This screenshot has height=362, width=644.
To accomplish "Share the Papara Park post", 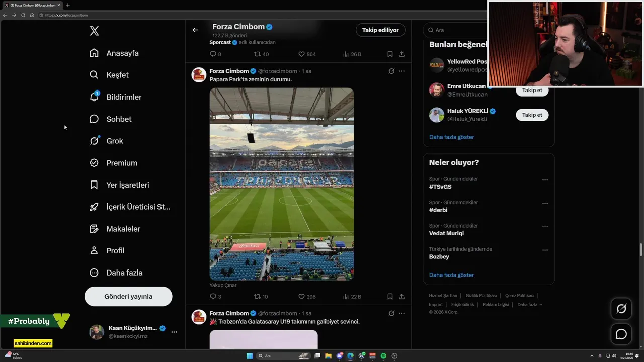I will click(x=401, y=297).
